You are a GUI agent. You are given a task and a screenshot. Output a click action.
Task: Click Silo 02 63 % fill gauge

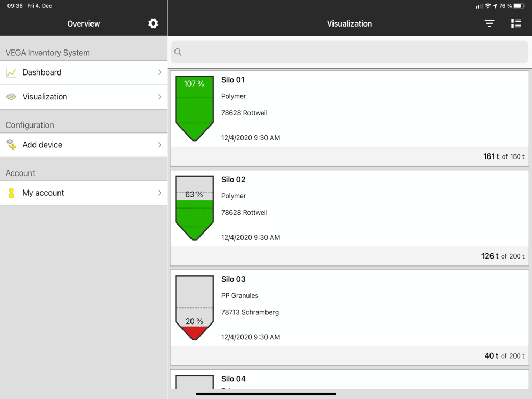(x=194, y=208)
